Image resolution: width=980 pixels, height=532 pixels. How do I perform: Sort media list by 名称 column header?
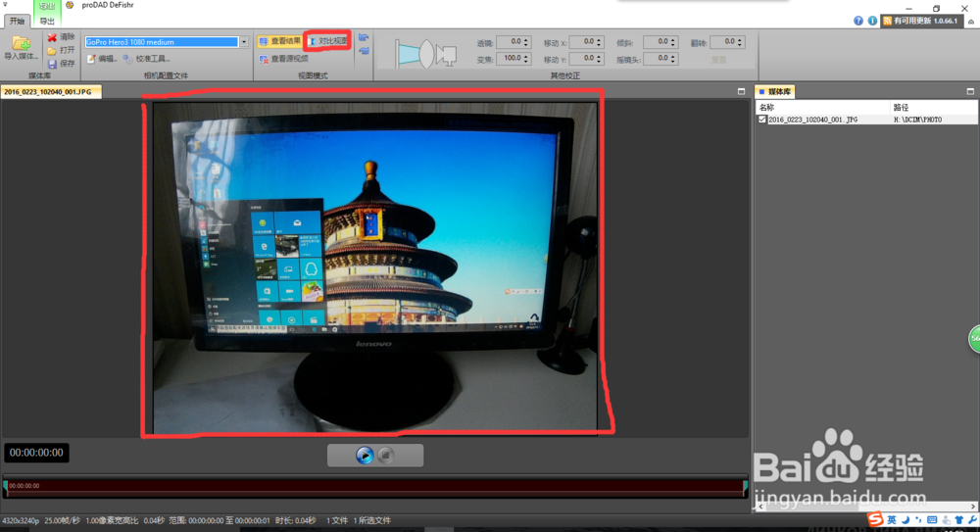point(822,108)
